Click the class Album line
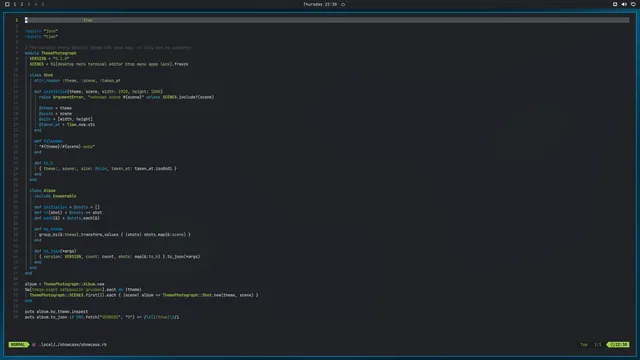640x360 pixels. 42,191
